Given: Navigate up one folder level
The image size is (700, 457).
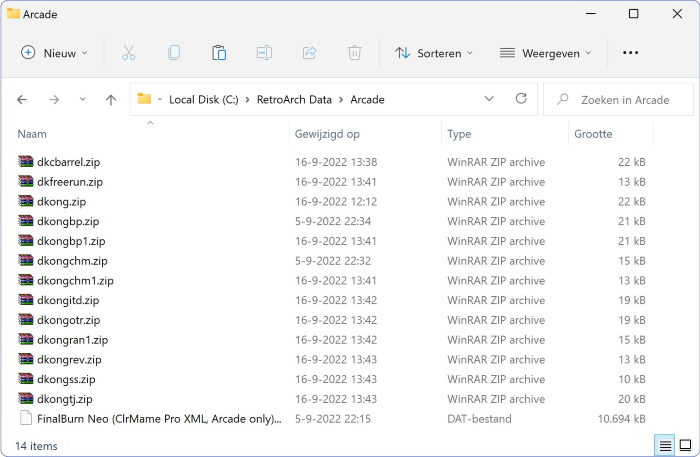Looking at the screenshot, I should click(111, 100).
